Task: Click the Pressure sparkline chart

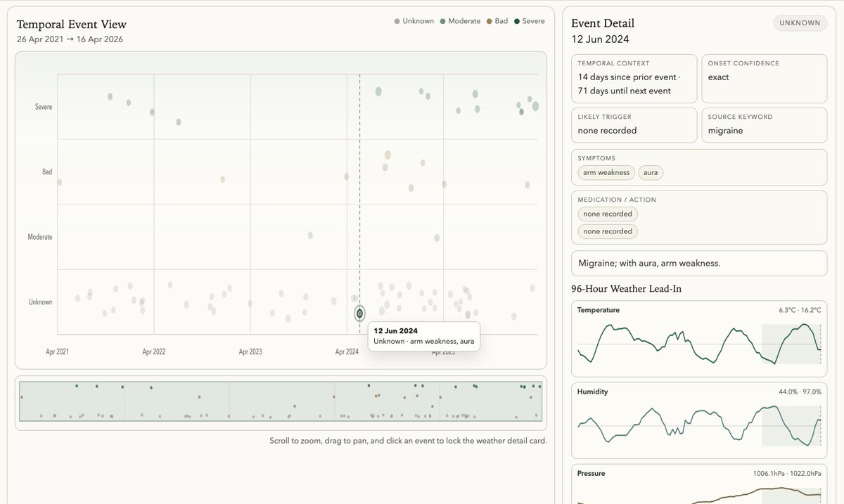Action: (699, 493)
